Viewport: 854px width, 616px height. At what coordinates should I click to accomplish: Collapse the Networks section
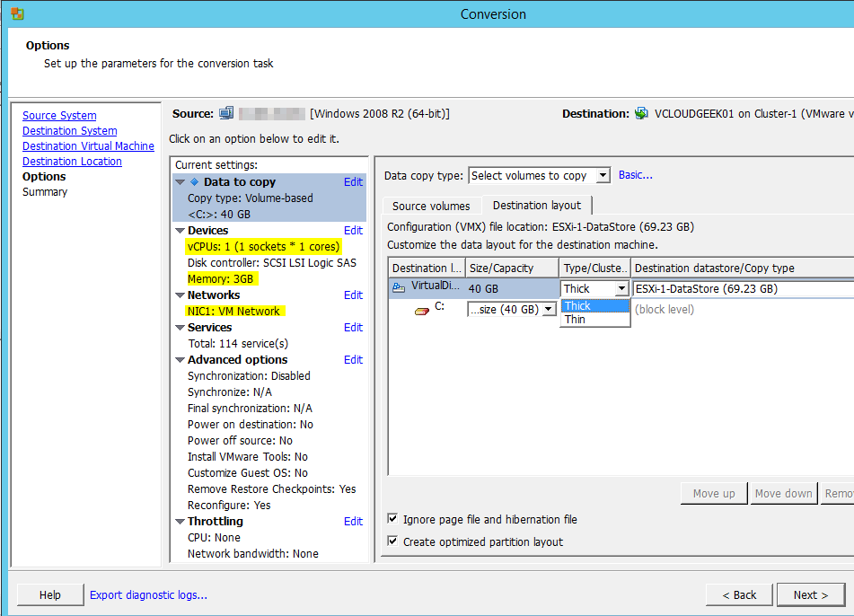(x=180, y=295)
